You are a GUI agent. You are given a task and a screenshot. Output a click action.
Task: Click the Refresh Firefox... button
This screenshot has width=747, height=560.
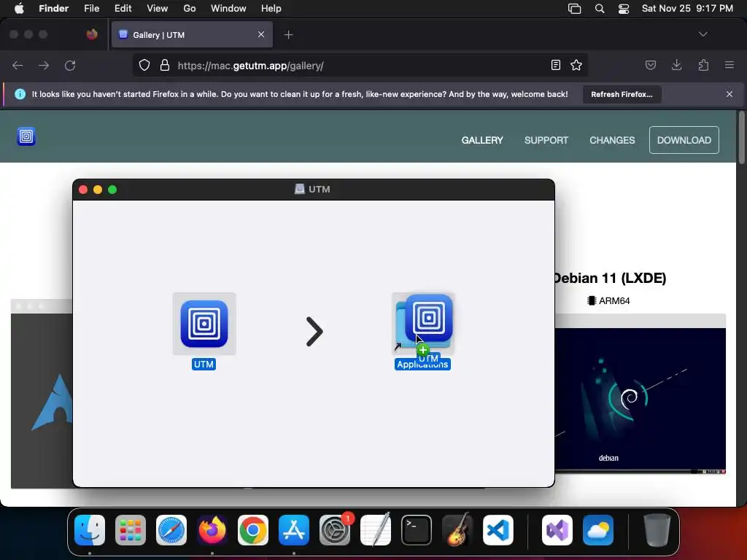(x=622, y=94)
